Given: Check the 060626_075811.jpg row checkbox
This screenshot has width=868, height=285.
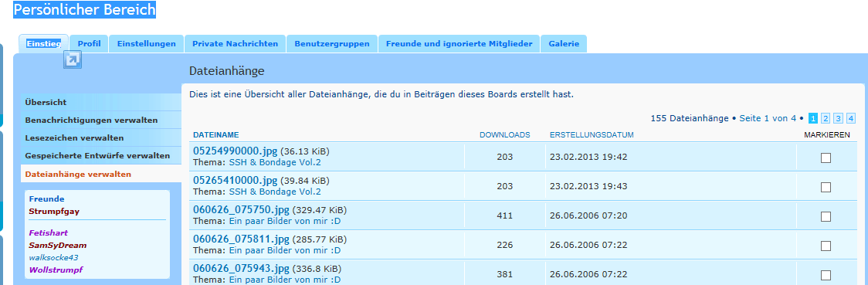Looking at the screenshot, I should click(826, 246).
